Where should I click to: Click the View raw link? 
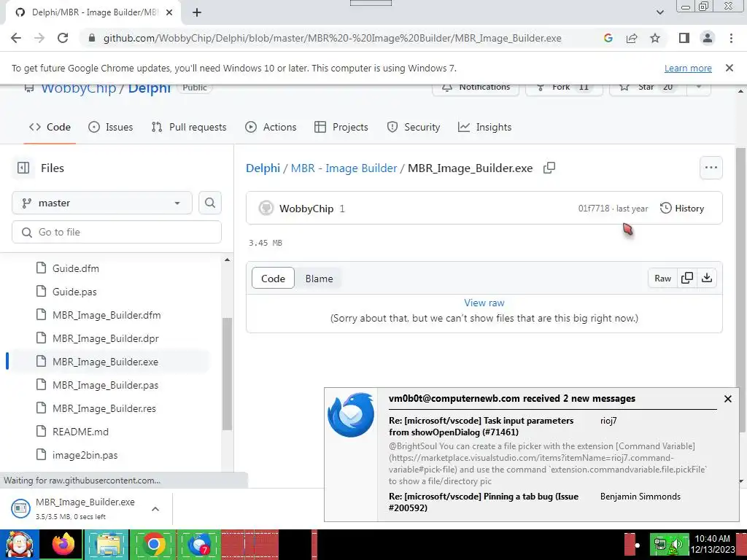(x=484, y=303)
